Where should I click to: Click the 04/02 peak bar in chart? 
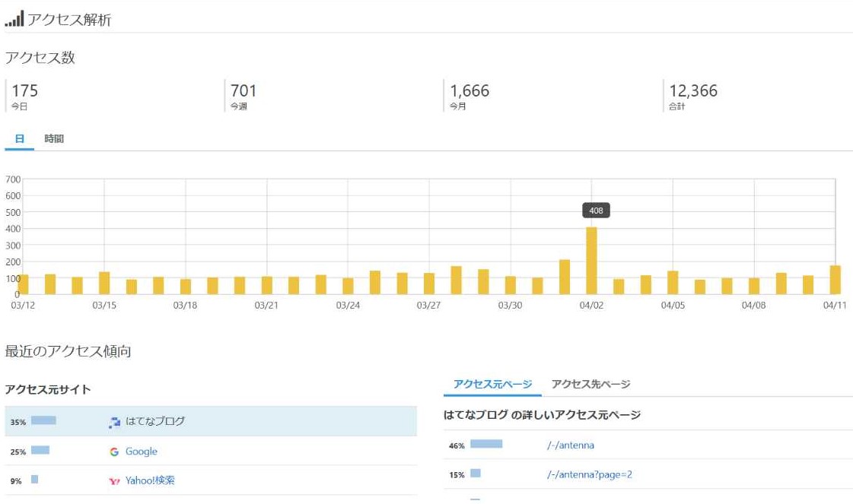591,261
